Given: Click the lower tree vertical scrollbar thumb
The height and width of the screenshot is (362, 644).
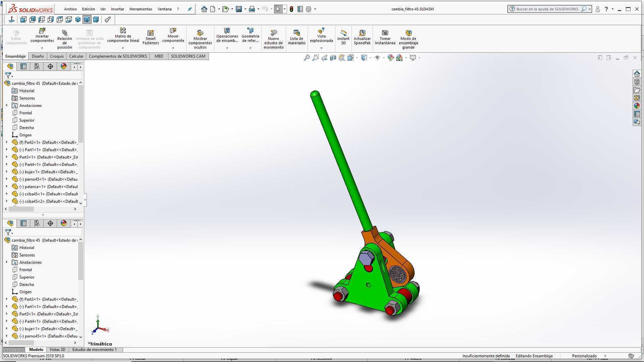Looking at the screenshot, I should (x=80, y=261).
